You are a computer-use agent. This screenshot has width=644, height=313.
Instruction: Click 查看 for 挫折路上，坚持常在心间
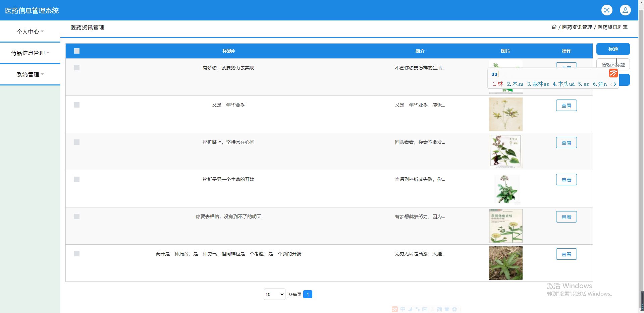566,142
